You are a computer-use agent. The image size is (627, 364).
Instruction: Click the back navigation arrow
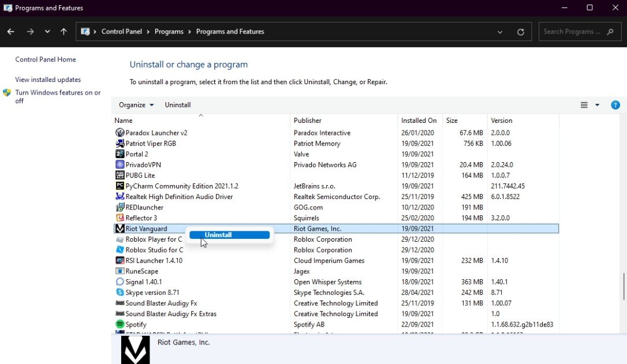[10, 32]
